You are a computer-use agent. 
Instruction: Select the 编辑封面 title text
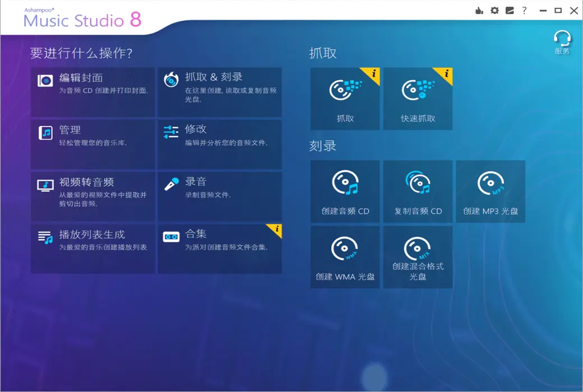81,78
